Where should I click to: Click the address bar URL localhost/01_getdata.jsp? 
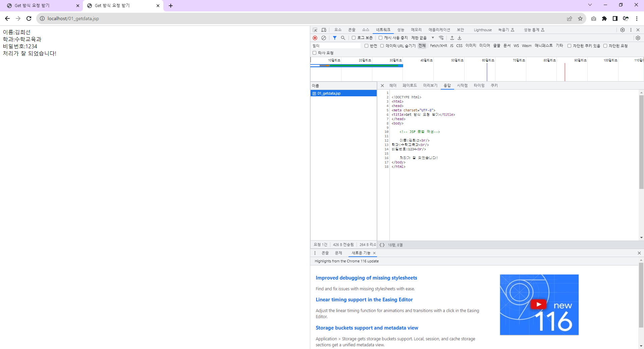tap(73, 18)
